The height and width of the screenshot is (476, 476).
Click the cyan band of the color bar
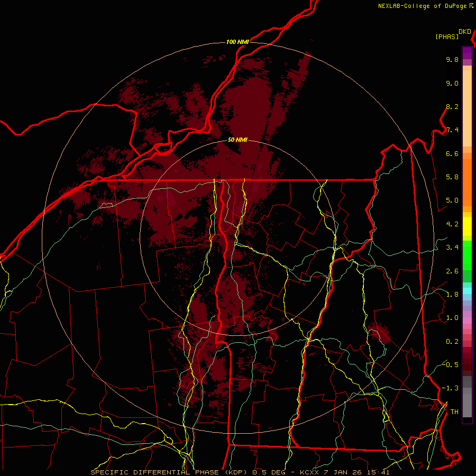(467, 290)
